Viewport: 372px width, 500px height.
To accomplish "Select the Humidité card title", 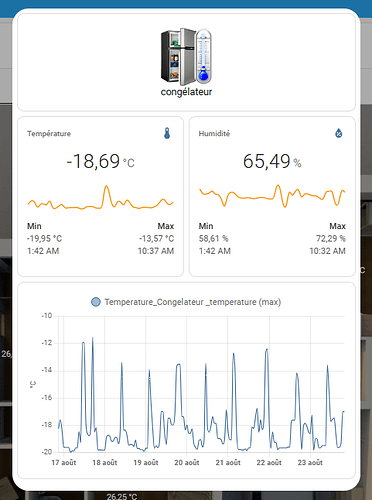I will point(214,133).
